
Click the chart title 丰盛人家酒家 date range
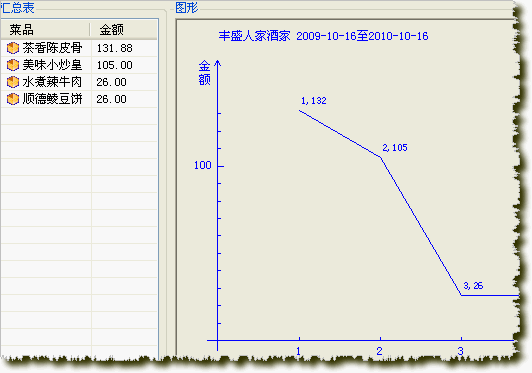tap(323, 36)
